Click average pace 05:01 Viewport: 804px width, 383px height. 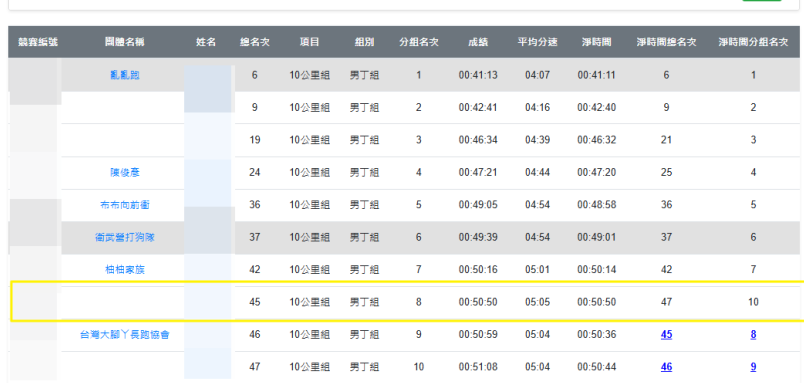click(x=537, y=269)
